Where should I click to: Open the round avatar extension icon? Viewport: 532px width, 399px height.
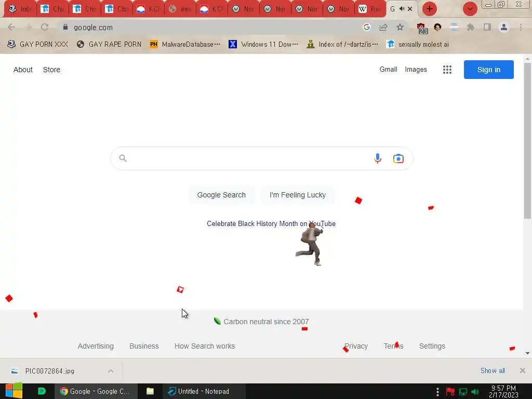[x=437, y=27]
